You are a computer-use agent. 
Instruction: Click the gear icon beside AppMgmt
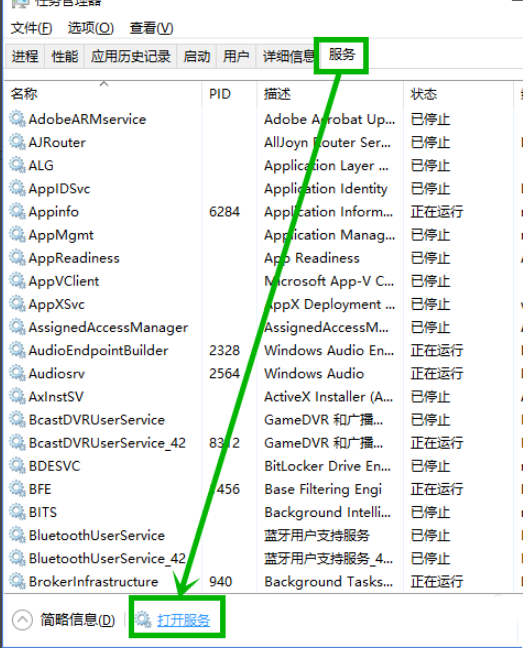click(x=17, y=235)
